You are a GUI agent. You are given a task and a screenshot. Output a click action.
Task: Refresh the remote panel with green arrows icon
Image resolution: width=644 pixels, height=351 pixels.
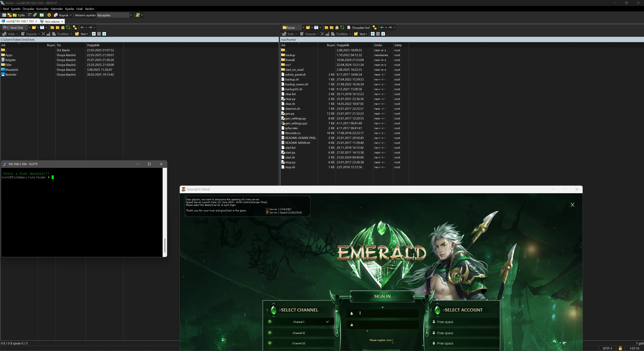342,28
